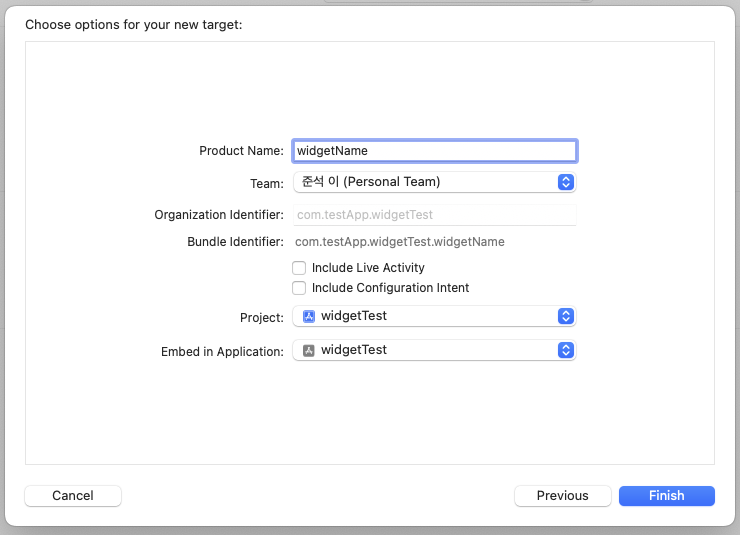Open the Team dropdown chevron
This screenshot has width=740, height=535.
[x=565, y=182]
